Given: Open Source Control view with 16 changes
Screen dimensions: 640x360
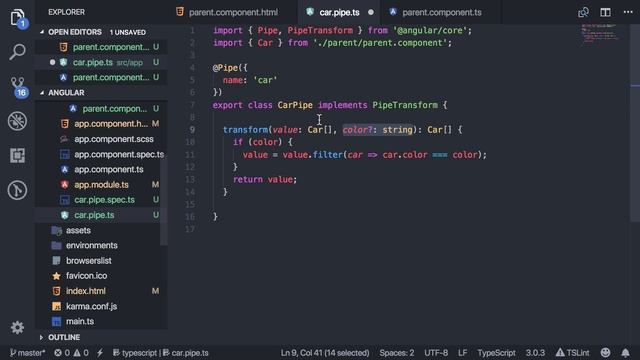Looking at the screenshot, I should coord(18,87).
